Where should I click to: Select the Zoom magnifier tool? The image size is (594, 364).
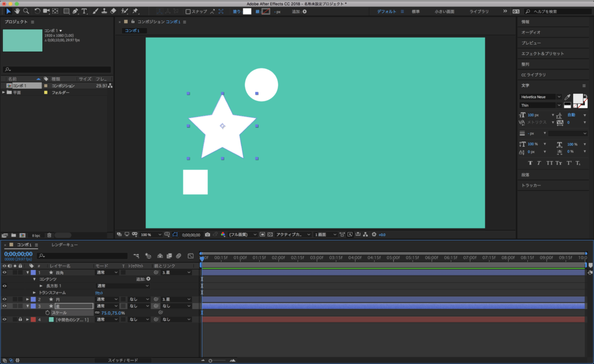[x=26, y=11]
